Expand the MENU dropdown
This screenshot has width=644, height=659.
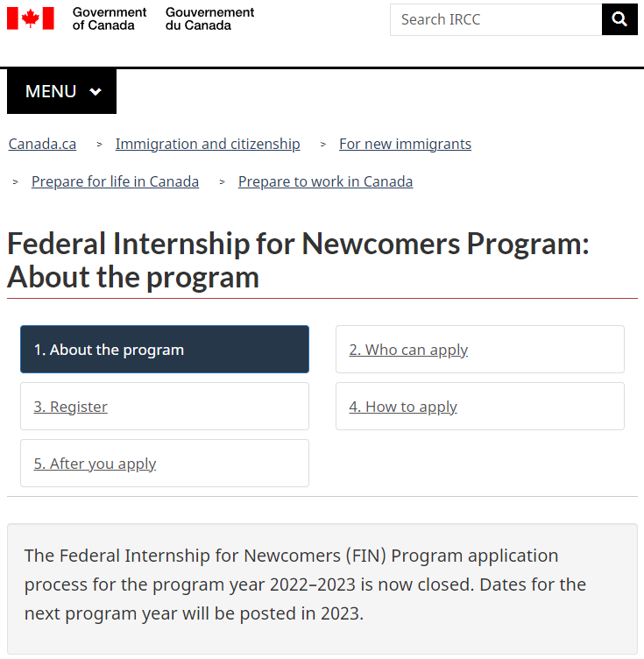pyautogui.click(x=61, y=91)
